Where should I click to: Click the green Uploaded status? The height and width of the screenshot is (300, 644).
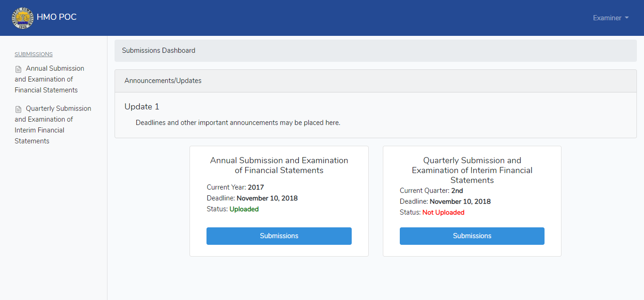click(244, 209)
